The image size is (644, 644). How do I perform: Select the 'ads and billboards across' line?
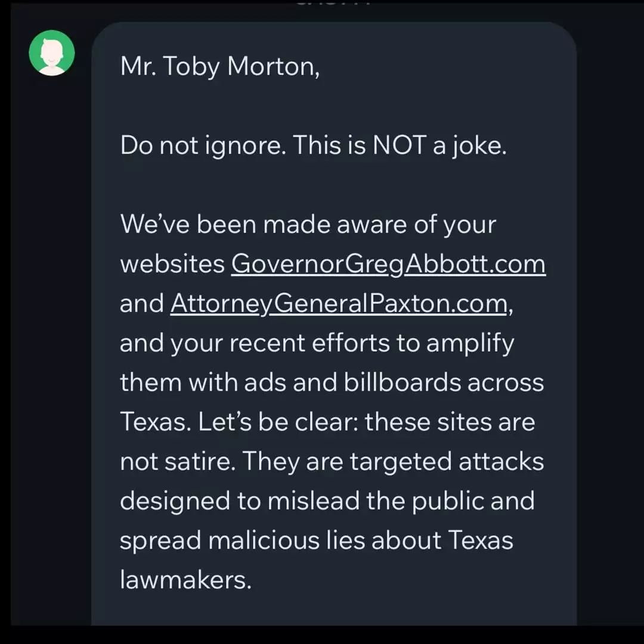pyautogui.click(x=332, y=382)
